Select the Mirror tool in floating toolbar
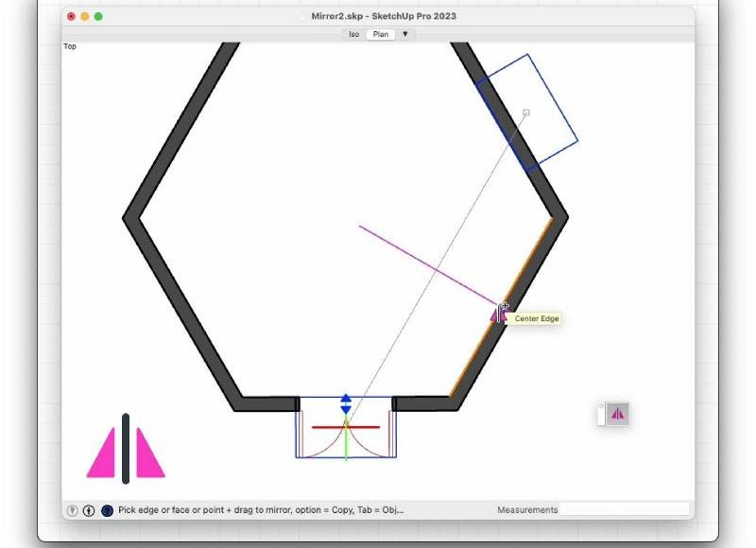The width and height of the screenshot is (756, 548). tap(618, 414)
